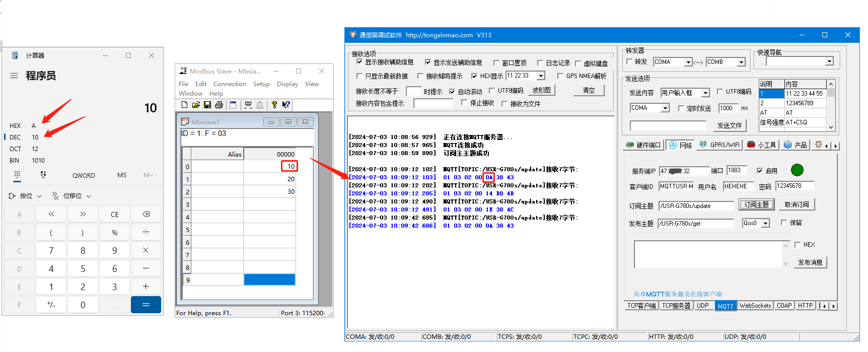
Task: Switch to the bit toggling keypad icon
Action: click(x=43, y=175)
